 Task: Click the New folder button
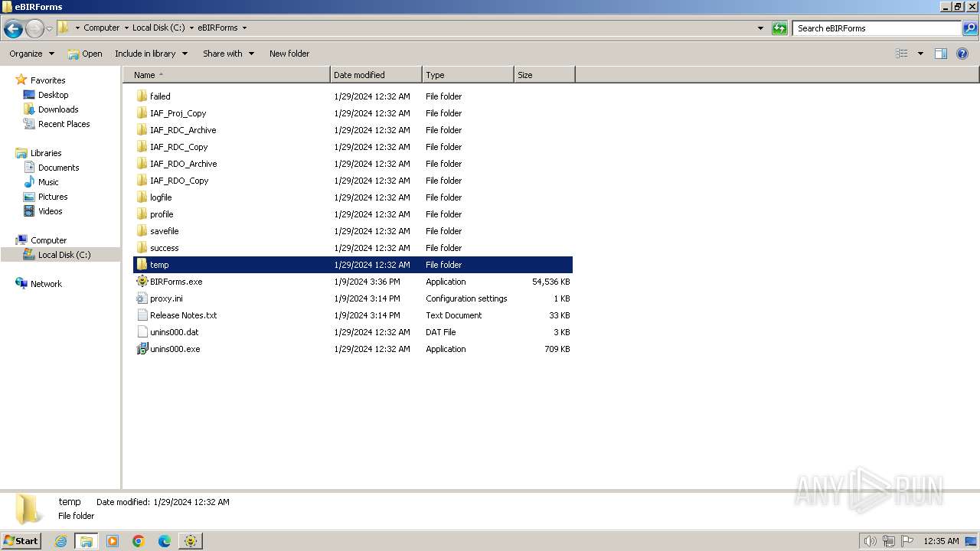pos(289,54)
